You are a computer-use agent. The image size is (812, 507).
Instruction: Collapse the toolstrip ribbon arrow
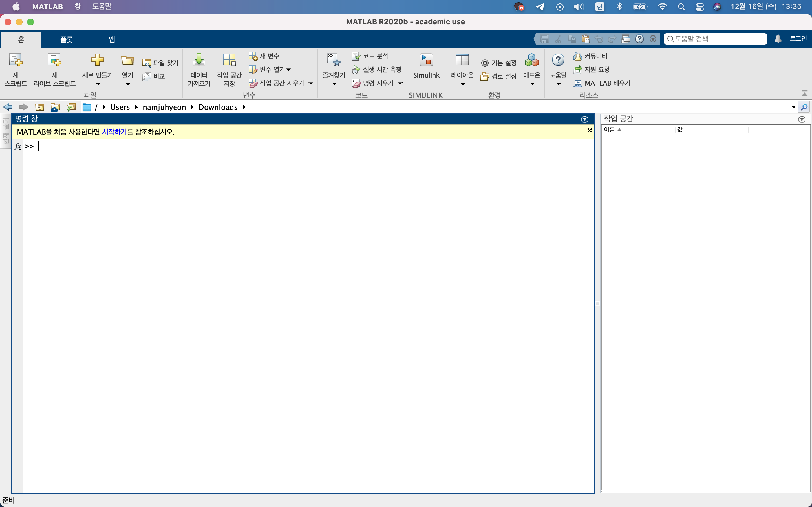click(x=804, y=93)
